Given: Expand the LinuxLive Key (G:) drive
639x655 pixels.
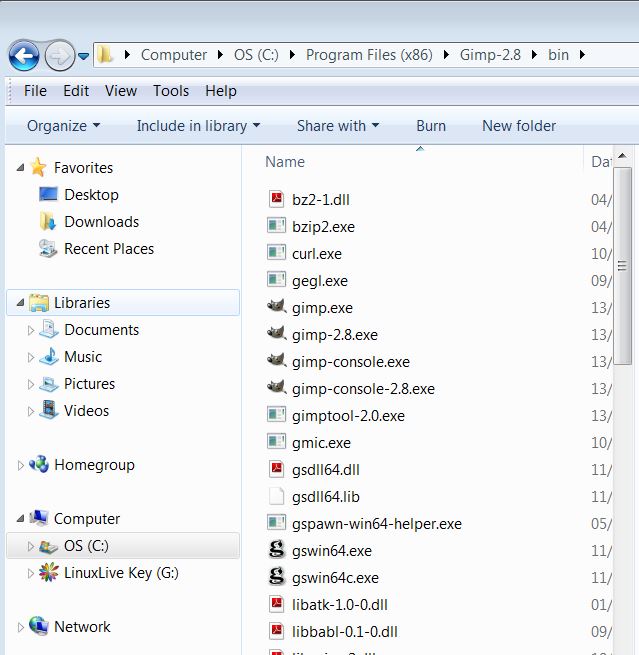Looking at the screenshot, I should [30, 573].
